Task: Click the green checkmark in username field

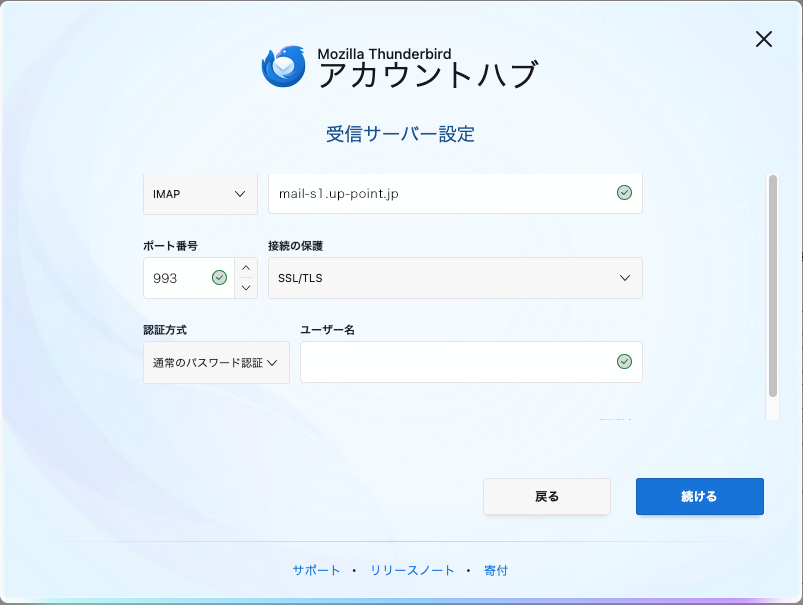Action: (x=624, y=362)
